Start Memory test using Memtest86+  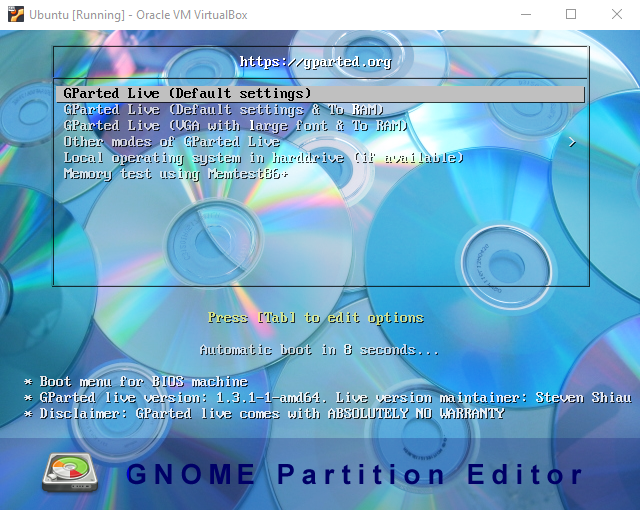pos(176,174)
